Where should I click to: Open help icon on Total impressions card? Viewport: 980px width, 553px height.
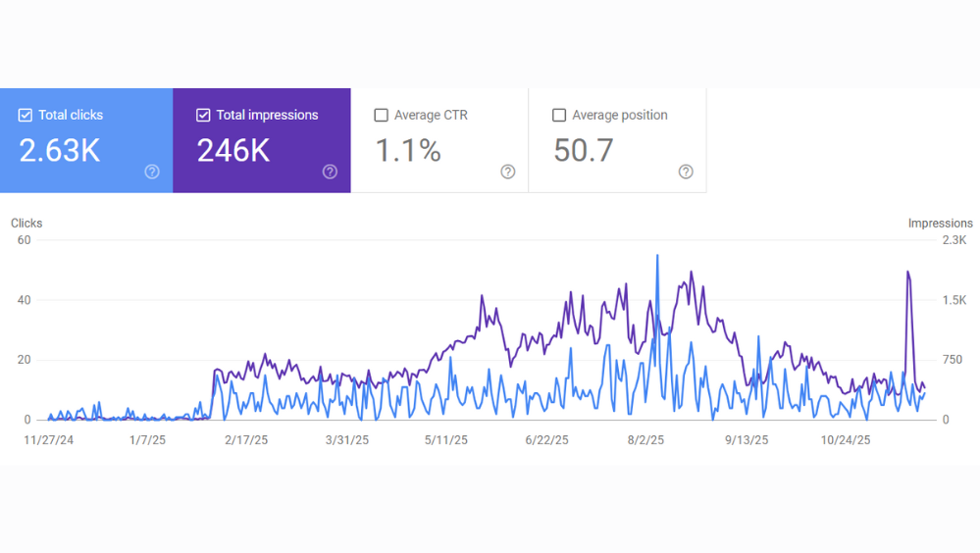click(330, 172)
